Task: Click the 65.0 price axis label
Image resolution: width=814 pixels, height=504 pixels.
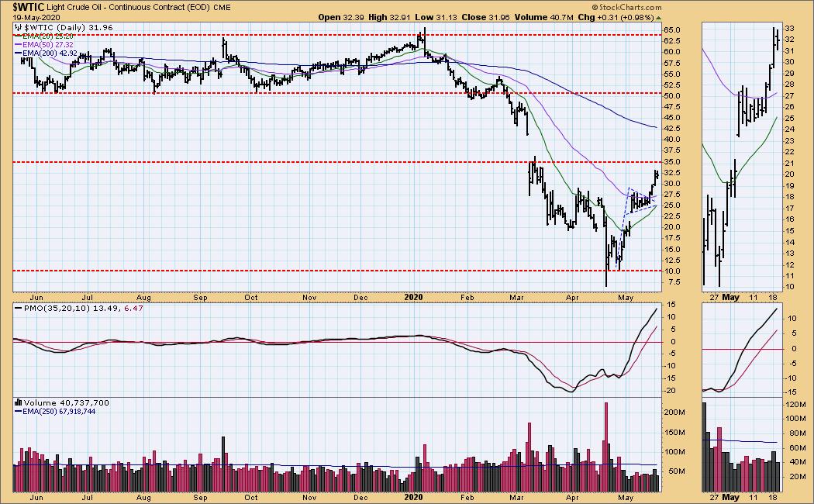Action: point(672,29)
